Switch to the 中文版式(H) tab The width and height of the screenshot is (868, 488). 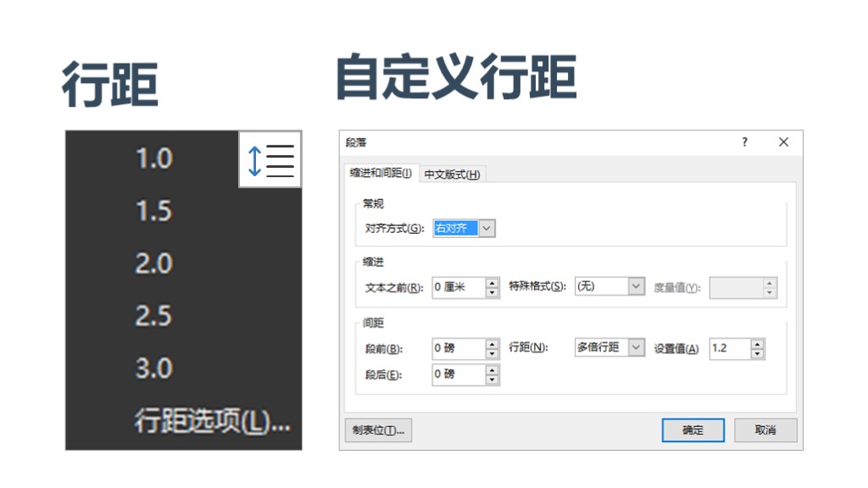(x=452, y=175)
